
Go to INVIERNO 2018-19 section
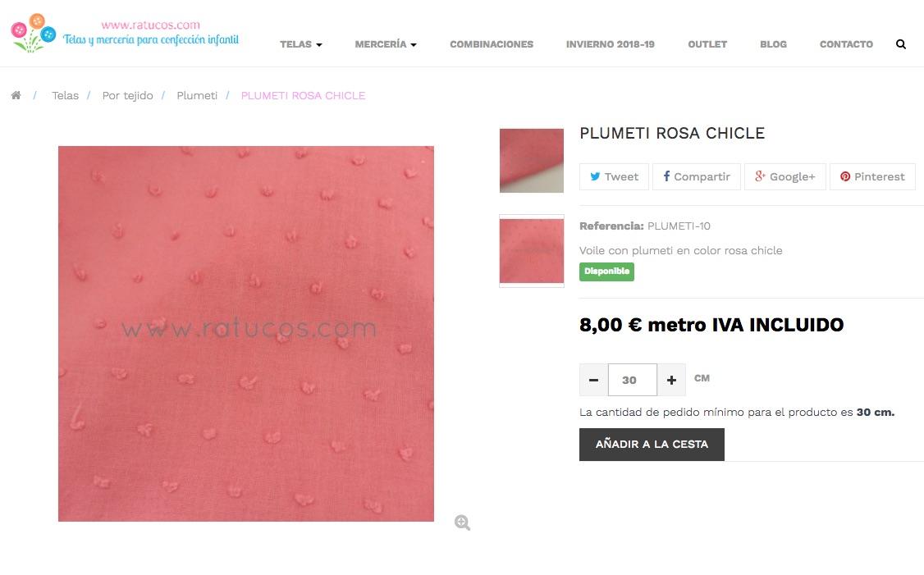611,44
